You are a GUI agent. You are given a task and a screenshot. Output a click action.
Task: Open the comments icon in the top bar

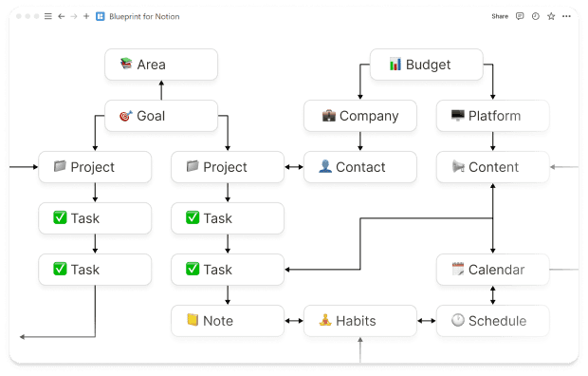click(520, 16)
